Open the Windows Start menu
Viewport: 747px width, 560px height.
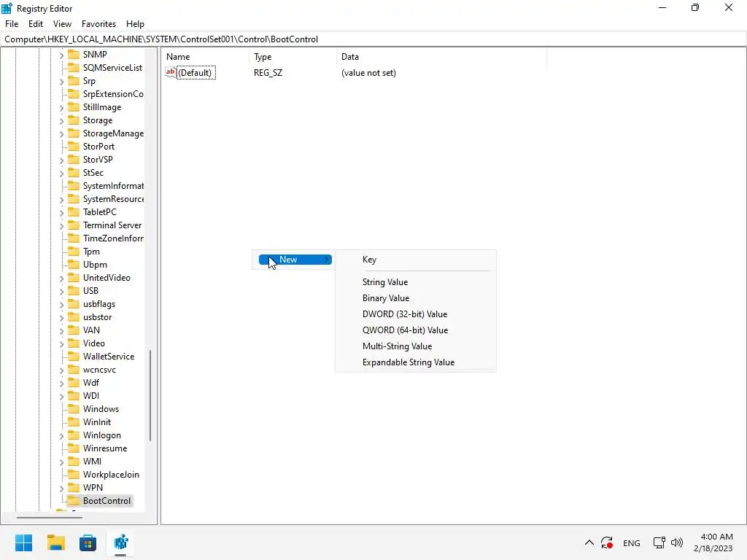click(x=24, y=542)
